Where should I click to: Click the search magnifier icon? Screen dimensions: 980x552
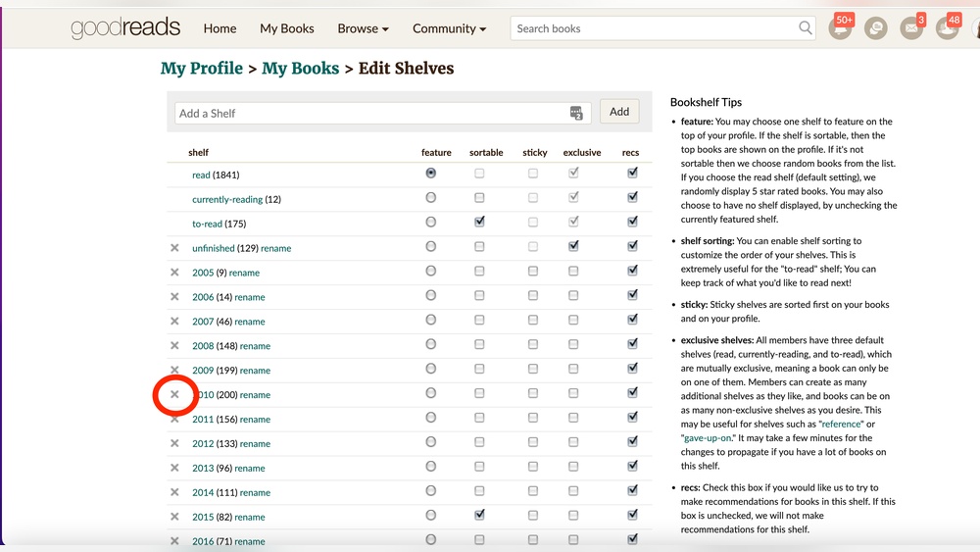click(x=805, y=28)
